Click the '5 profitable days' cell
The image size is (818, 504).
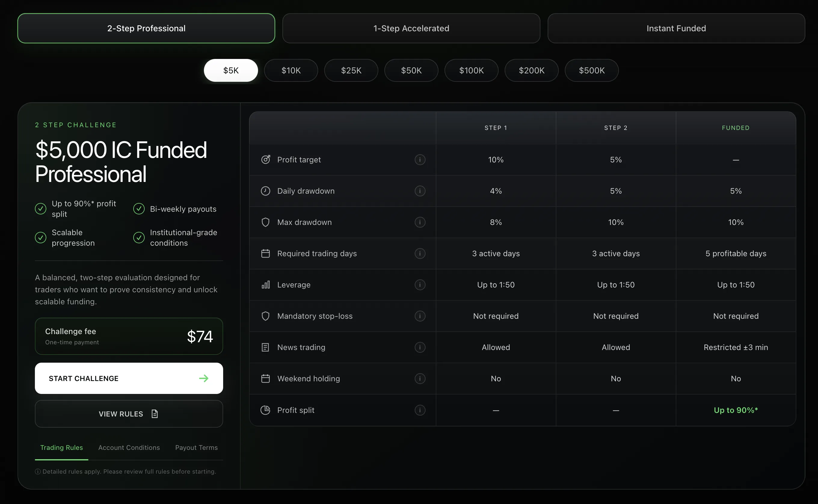coord(736,254)
